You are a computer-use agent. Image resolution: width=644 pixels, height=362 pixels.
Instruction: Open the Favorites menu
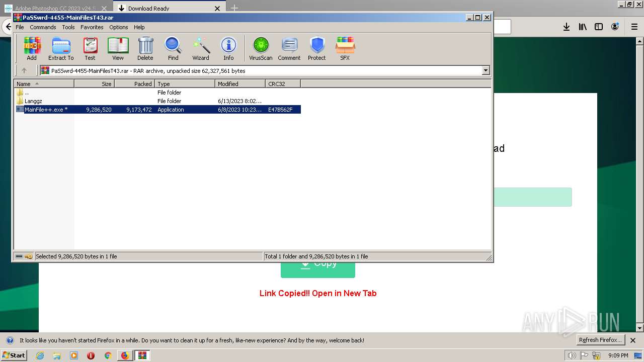tap(92, 27)
